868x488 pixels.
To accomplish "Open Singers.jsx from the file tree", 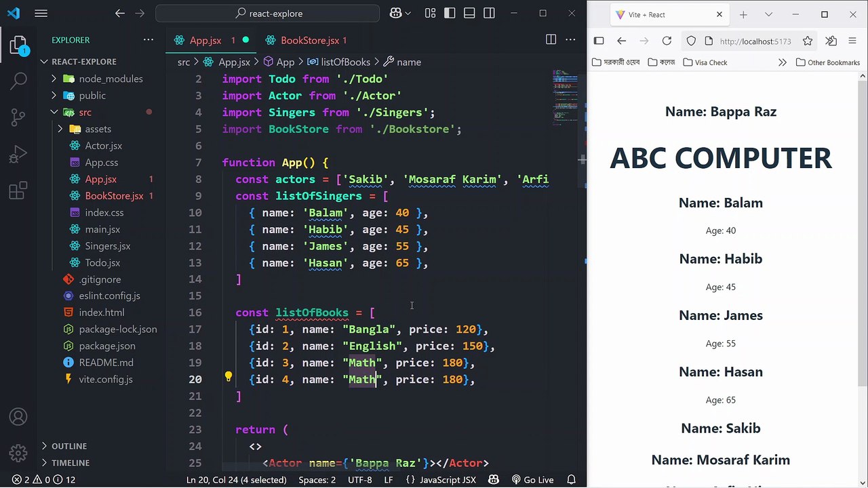I will (x=107, y=246).
